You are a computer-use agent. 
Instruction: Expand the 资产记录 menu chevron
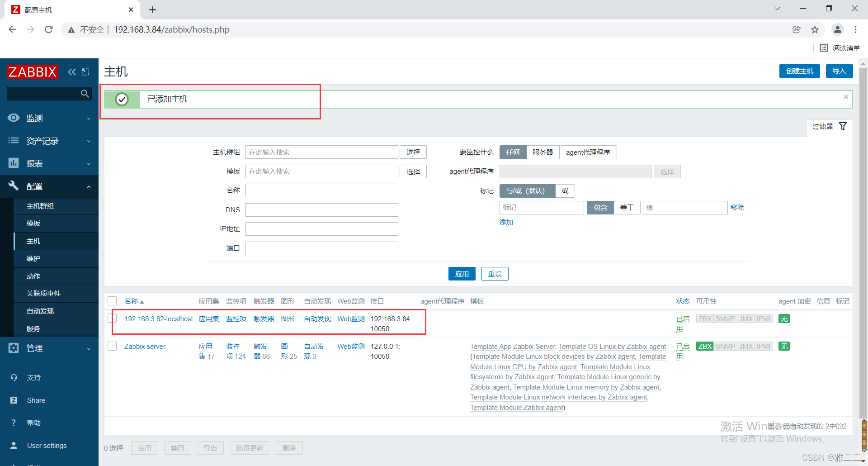89,141
